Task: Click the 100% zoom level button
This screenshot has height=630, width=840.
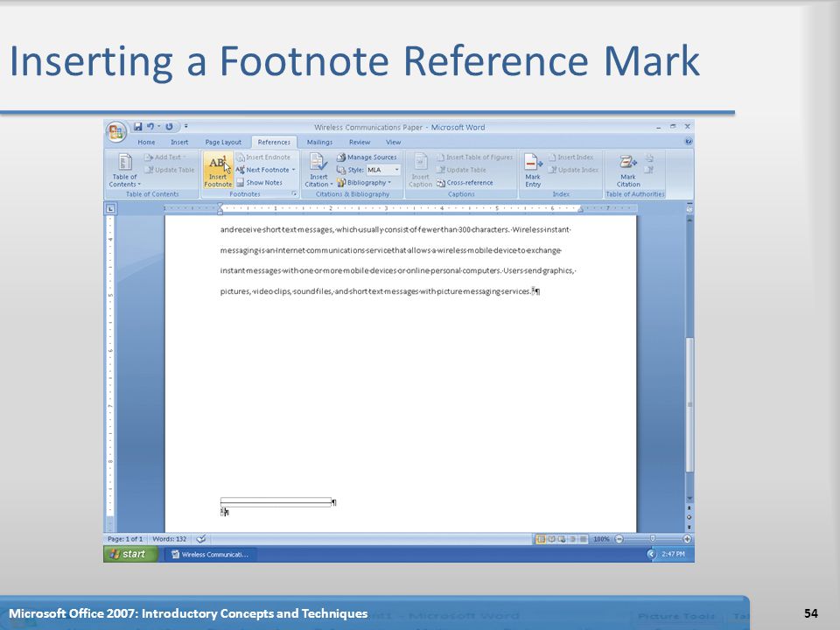Action: pos(601,539)
